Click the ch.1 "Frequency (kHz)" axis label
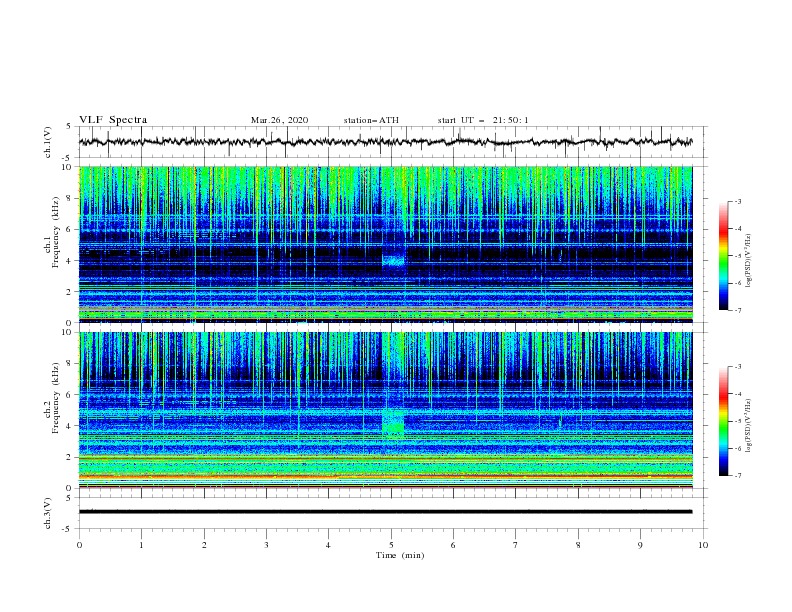The image size is (792, 612). click(x=56, y=232)
